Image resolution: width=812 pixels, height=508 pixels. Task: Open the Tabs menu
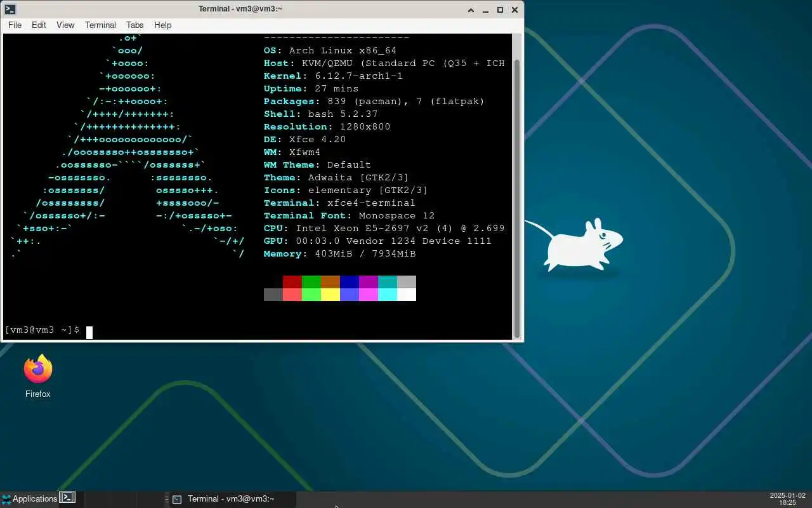[x=134, y=25]
